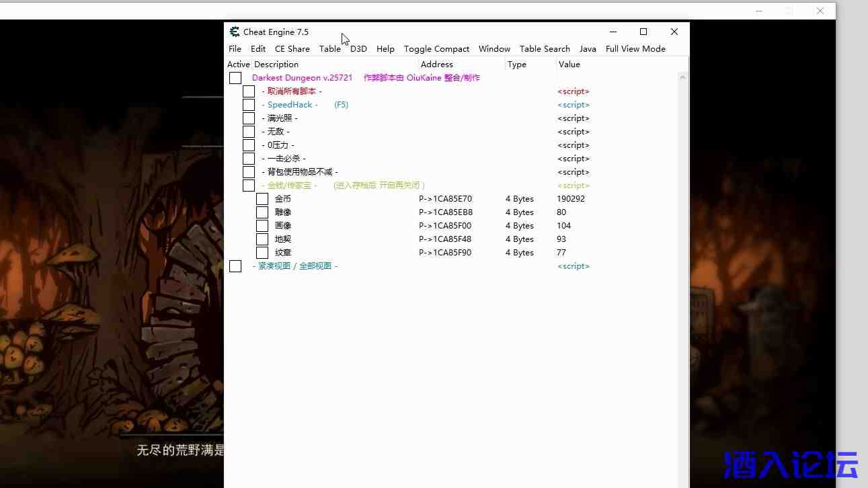The image size is (868, 488).
Task: Maximize the Cheat Engine window
Action: 643,32
